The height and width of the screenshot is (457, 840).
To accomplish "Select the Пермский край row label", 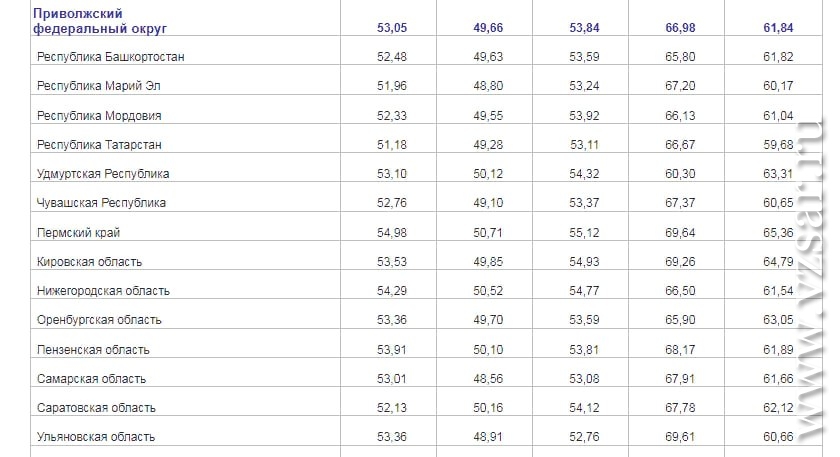I will pos(78,233).
